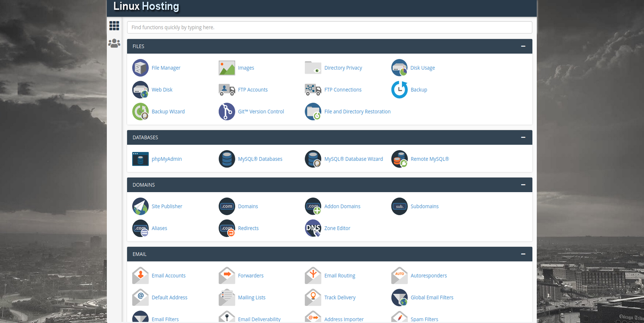Image resolution: width=644 pixels, height=323 pixels.
Task: Click the FTP Accounts truck icon
Action: point(227,89)
